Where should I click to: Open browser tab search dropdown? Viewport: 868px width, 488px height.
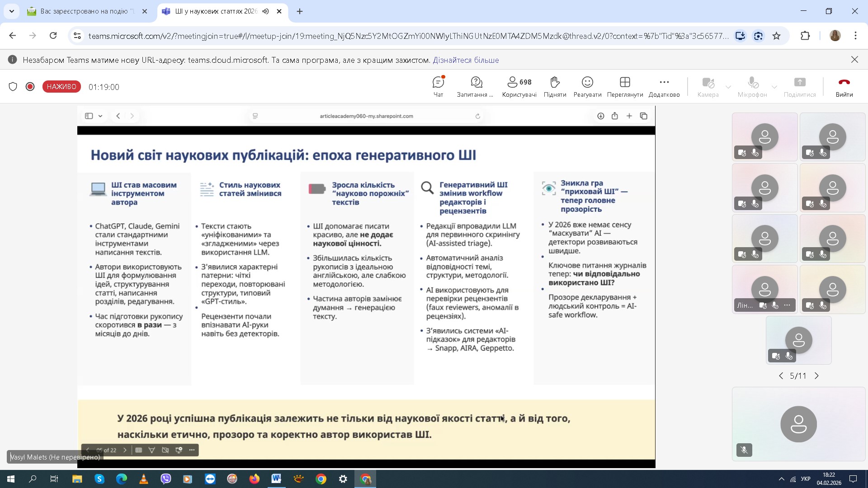(x=11, y=11)
